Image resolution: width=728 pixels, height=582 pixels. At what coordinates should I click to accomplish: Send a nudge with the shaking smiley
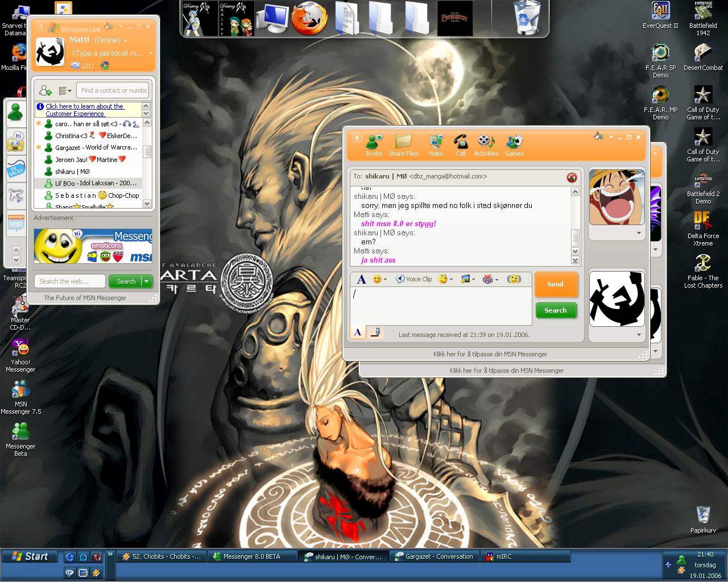point(514,279)
